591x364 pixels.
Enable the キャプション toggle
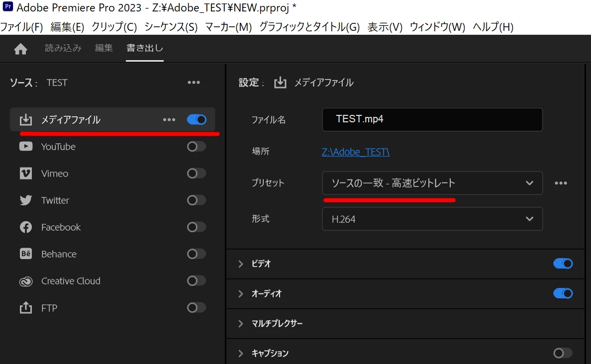coord(563,353)
